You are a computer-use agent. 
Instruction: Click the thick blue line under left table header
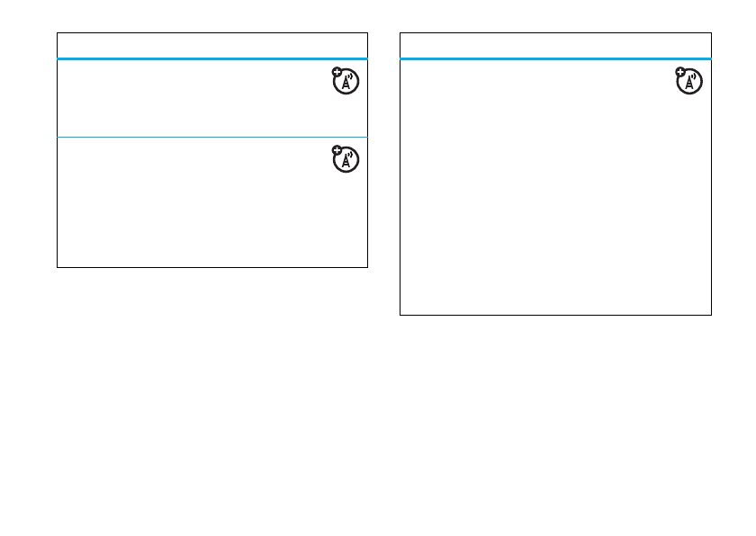tap(212, 58)
